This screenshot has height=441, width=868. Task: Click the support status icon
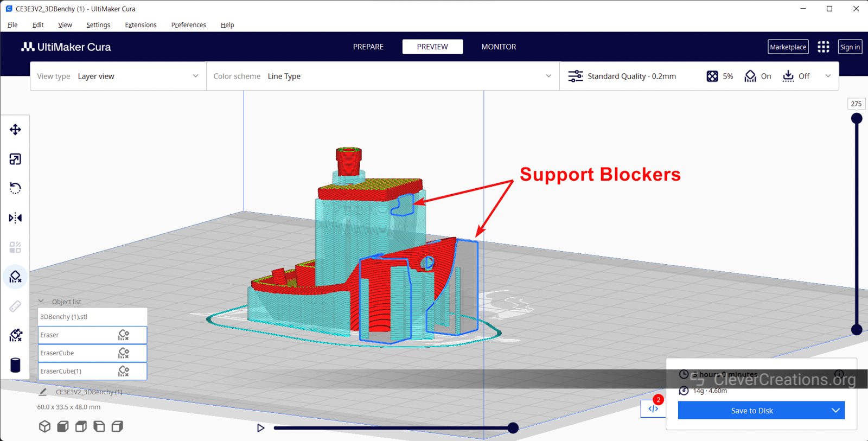coord(750,76)
